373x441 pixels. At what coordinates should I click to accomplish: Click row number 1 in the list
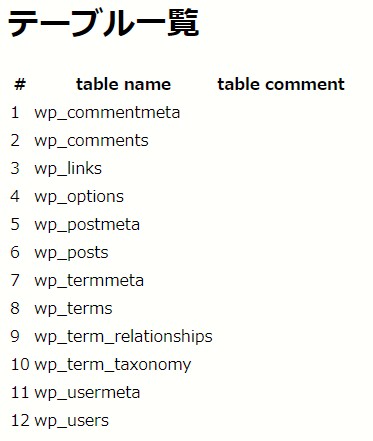(x=15, y=112)
